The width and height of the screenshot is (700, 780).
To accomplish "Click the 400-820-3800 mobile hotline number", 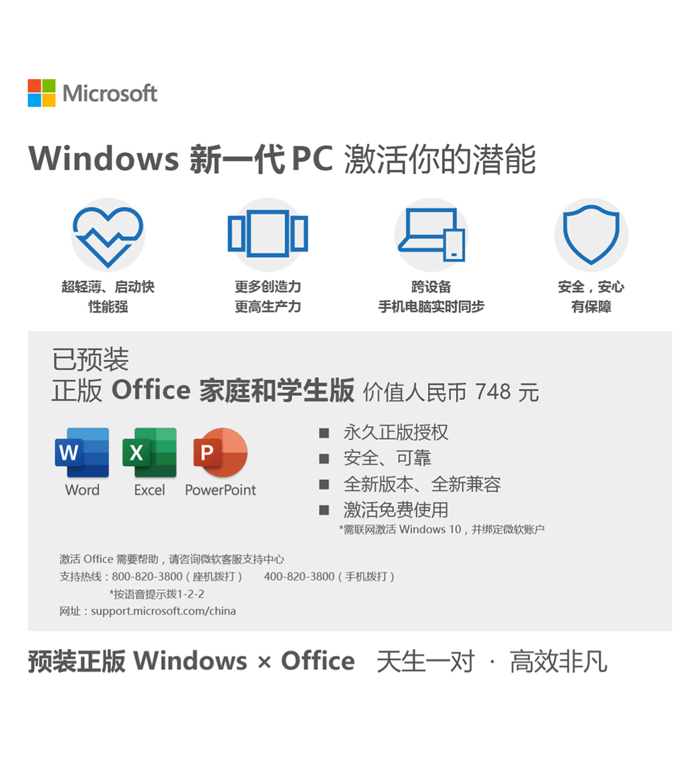I will click(x=299, y=576).
